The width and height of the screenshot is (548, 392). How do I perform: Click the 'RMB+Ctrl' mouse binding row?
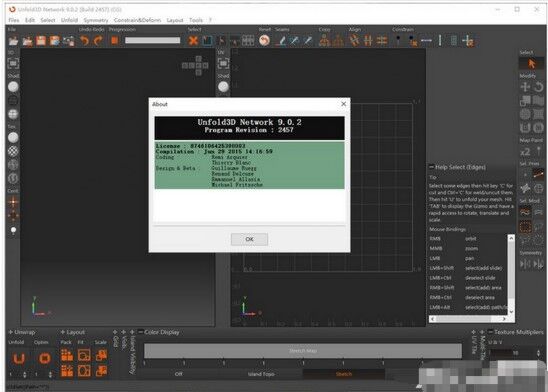tap(467, 297)
